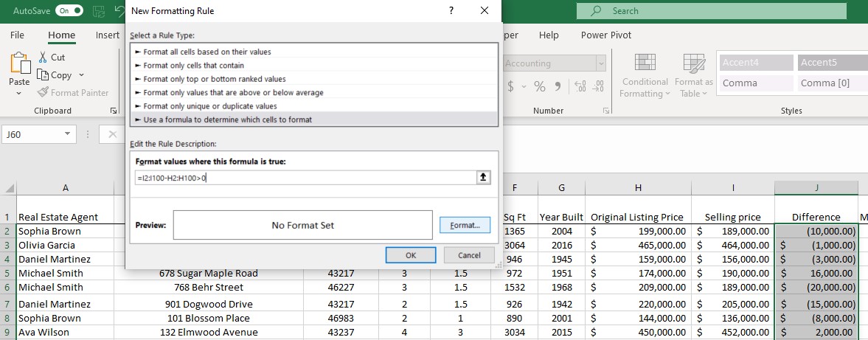
Task: Select the Accent4 cell style swatch
Action: pos(755,63)
